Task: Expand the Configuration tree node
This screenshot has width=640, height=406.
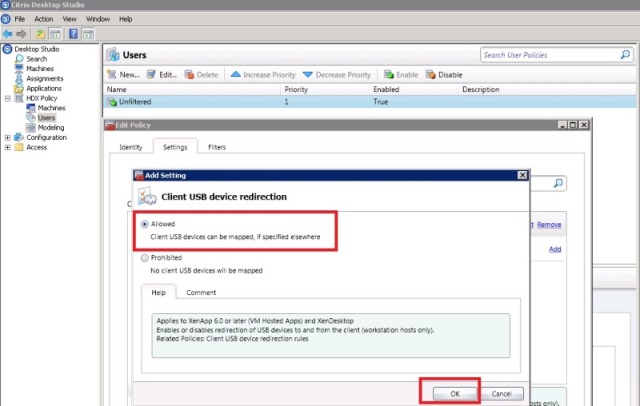Action: tap(8, 137)
